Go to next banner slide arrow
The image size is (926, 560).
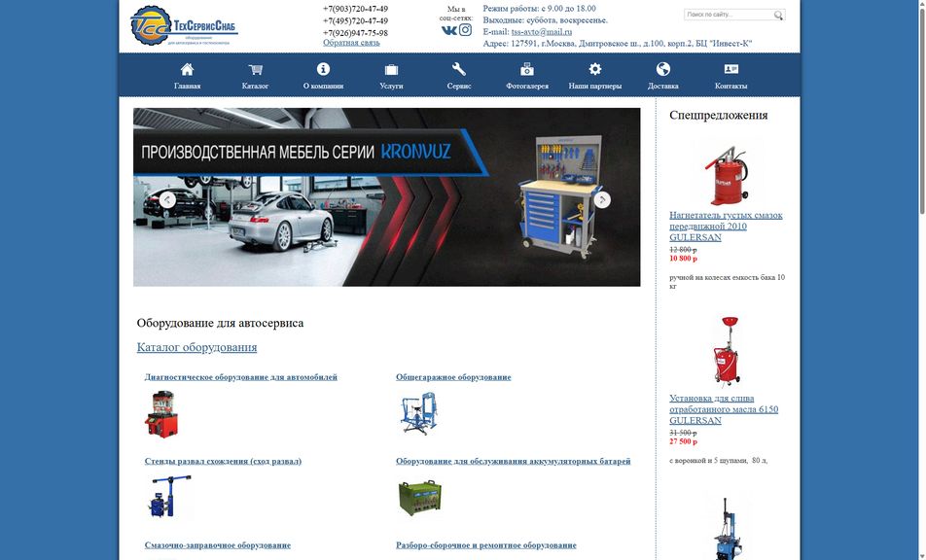tap(602, 199)
